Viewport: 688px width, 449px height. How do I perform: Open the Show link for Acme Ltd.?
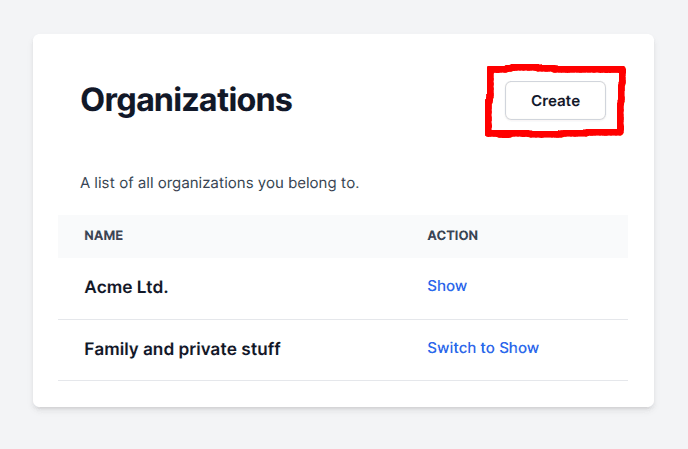(x=447, y=286)
